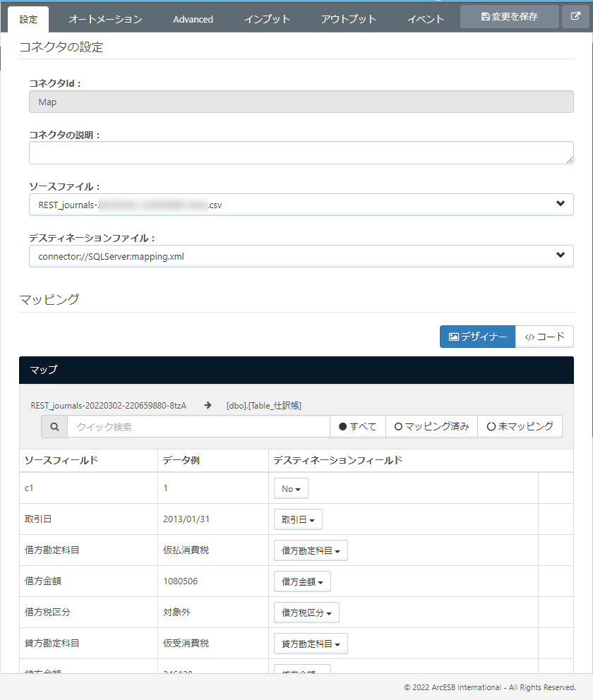Select the マッピング済み filter option
593x700 pixels.
pos(431,426)
